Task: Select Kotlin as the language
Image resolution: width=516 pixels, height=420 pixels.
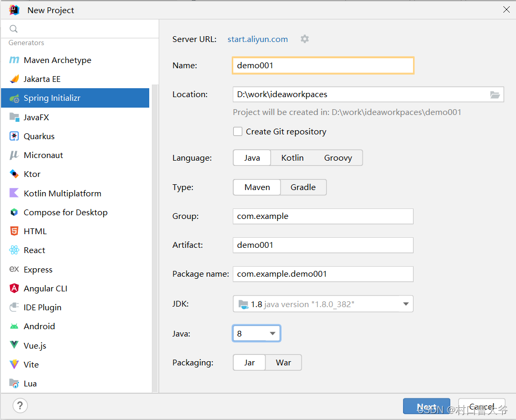Action: pos(292,158)
